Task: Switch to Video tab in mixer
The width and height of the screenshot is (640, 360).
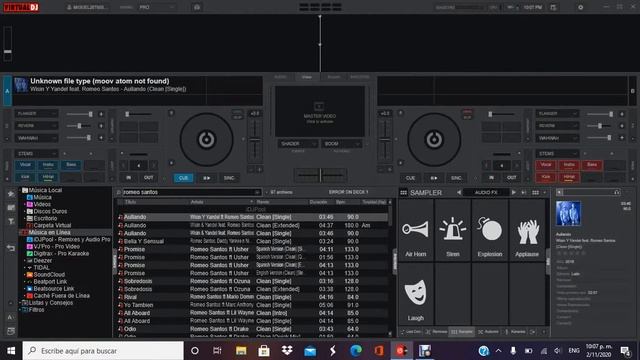Action: [x=307, y=77]
